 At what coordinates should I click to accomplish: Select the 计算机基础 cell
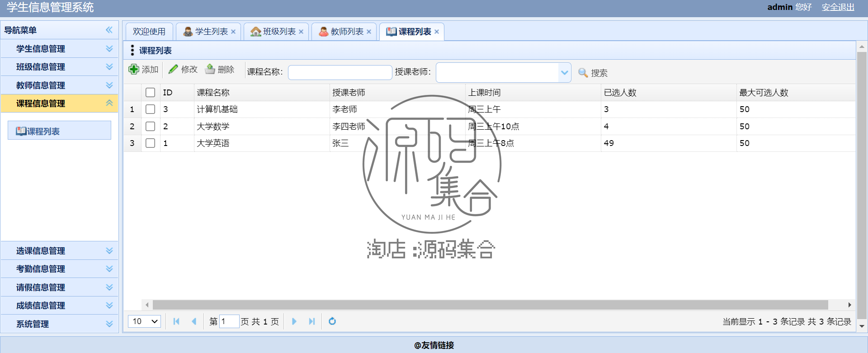(x=262, y=109)
